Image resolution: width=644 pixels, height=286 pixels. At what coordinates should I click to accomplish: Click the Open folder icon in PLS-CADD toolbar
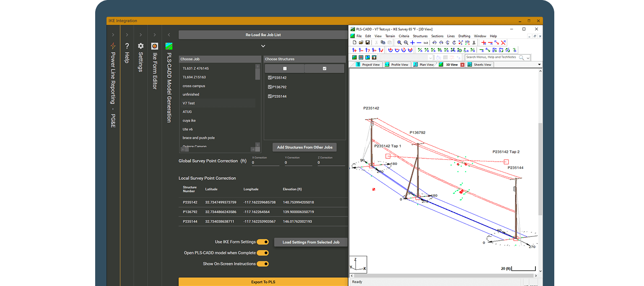coord(361,42)
